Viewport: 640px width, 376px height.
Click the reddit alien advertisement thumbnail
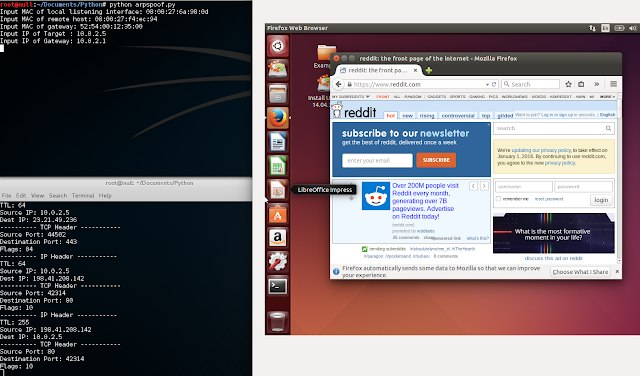coord(376,196)
